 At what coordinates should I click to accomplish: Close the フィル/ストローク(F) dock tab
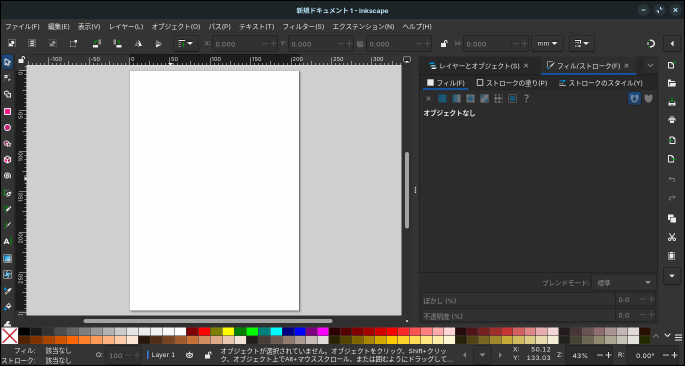point(626,66)
